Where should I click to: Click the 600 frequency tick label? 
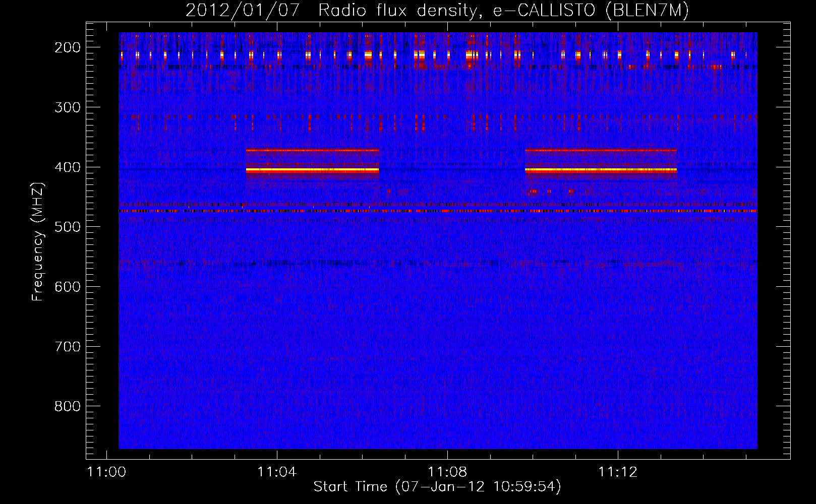(68, 287)
